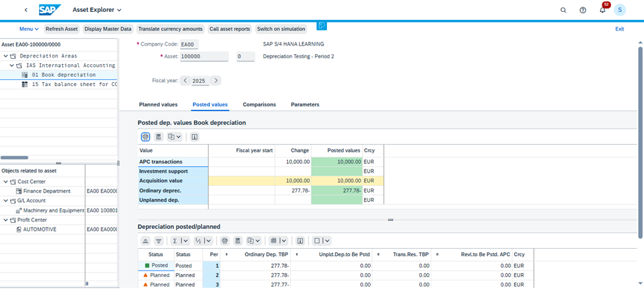Sort descending in Depreciation posted/planned toolbar
644x303 pixels.
(x=159, y=241)
